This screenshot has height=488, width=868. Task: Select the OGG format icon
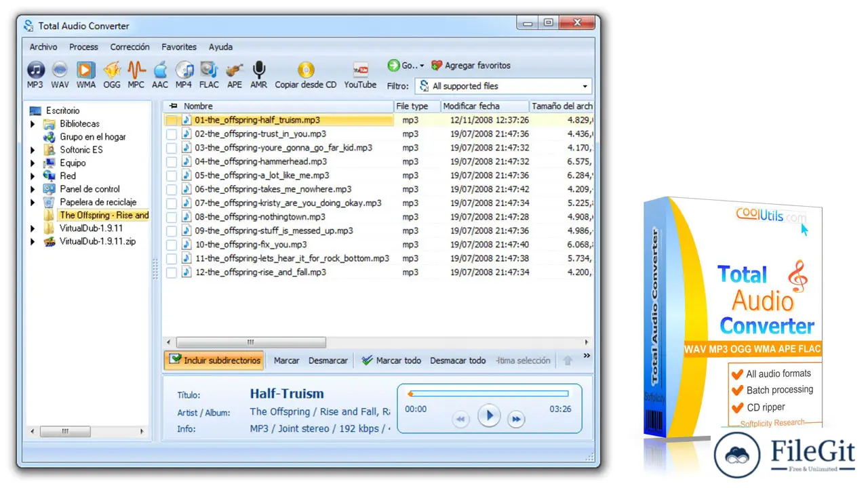pos(112,70)
